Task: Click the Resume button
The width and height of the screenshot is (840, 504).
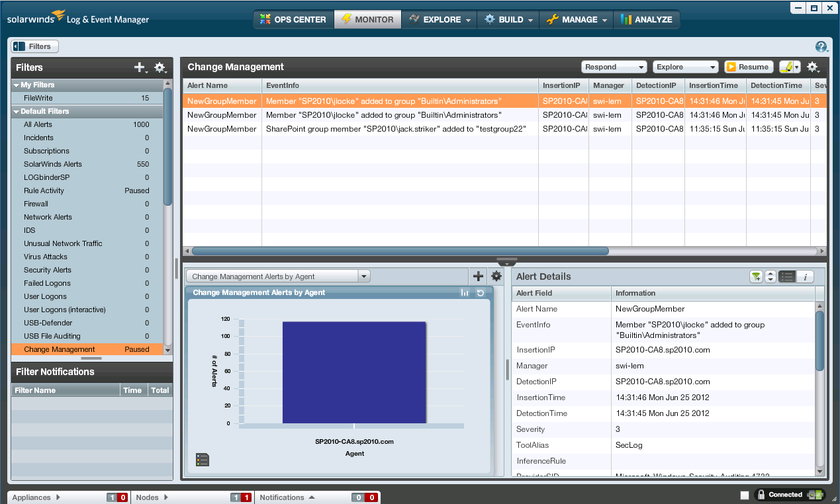Action: [x=749, y=67]
